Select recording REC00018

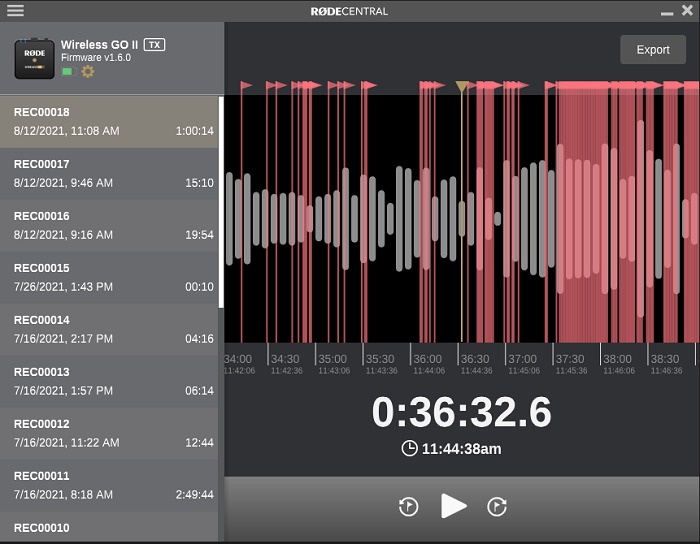click(x=110, y=121)
